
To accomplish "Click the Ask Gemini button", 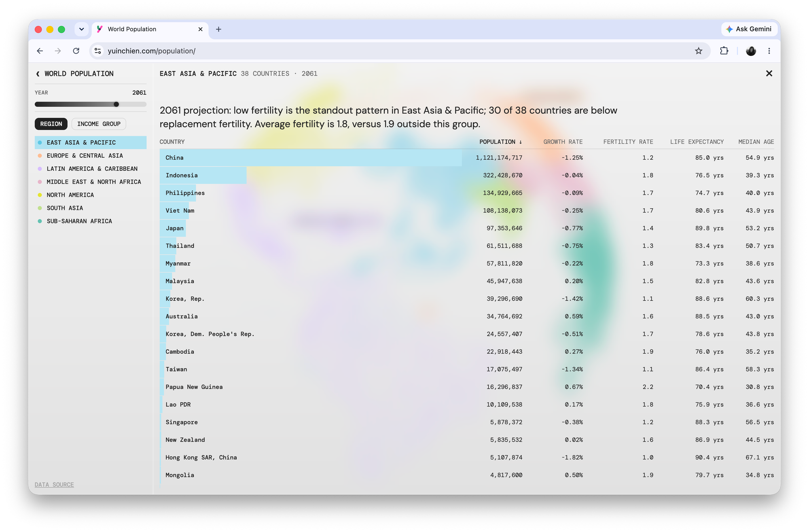I will coord(749,29).
